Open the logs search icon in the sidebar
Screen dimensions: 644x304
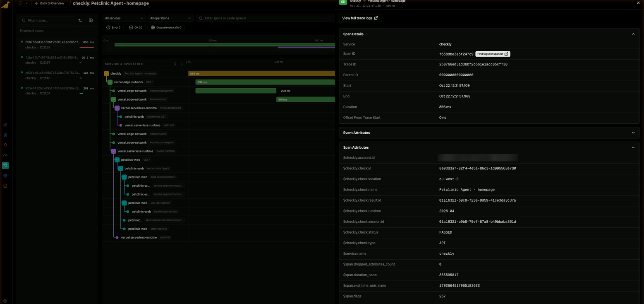click(x=5, y=125)
